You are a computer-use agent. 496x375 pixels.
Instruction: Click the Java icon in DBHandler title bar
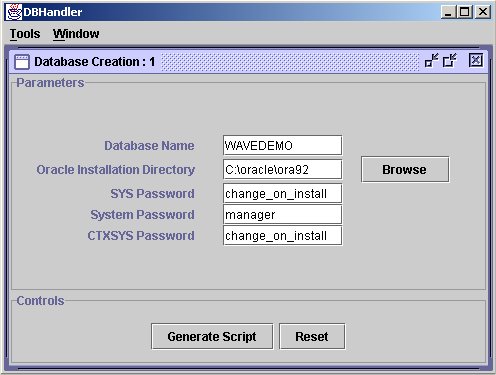[14, 12]
